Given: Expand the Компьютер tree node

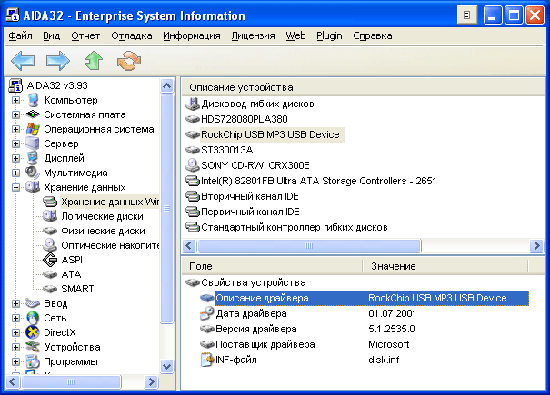Looking at the screenshot, I should [15, 100].
